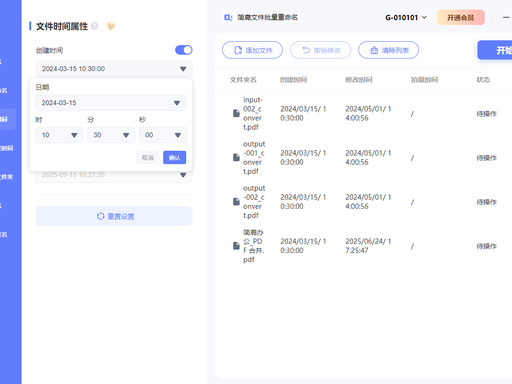This screenshot has height=384, width=512.
Task: Click the 清除列表 button
Action: (x=388, y=50)
